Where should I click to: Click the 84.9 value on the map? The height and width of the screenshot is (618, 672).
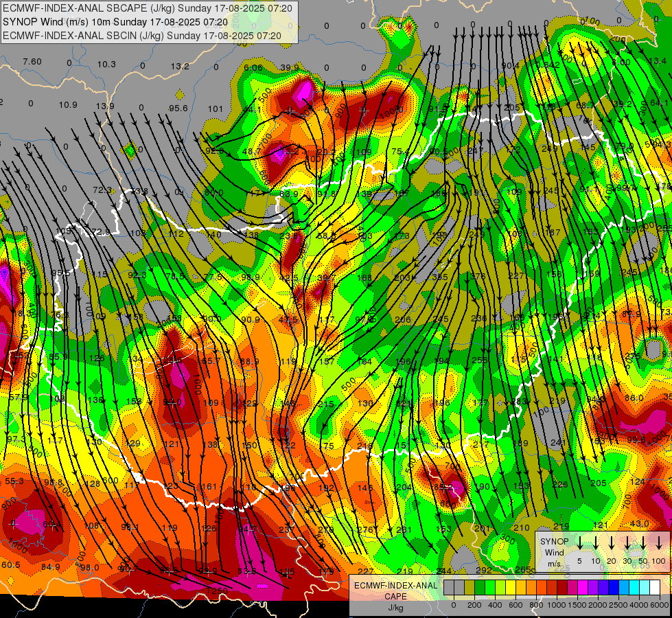51,567
